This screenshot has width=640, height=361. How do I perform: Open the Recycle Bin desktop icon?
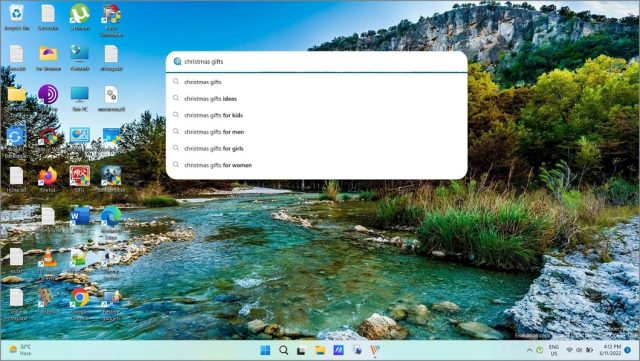click(16, 16)
